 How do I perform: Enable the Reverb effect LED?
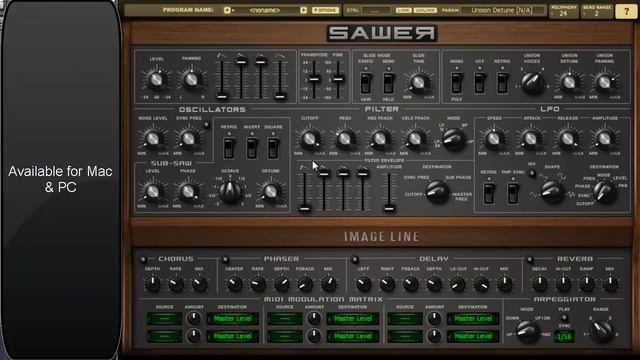click(530, 260)
